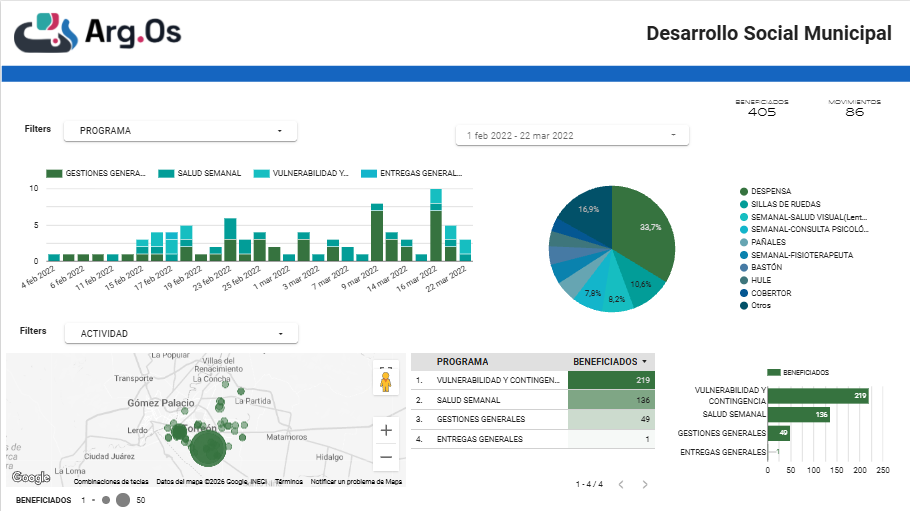Open the PROGRAMA filter dropdown
Viewport: 910px width, 511px height.
pyautogui.click(x=180, y=131)
